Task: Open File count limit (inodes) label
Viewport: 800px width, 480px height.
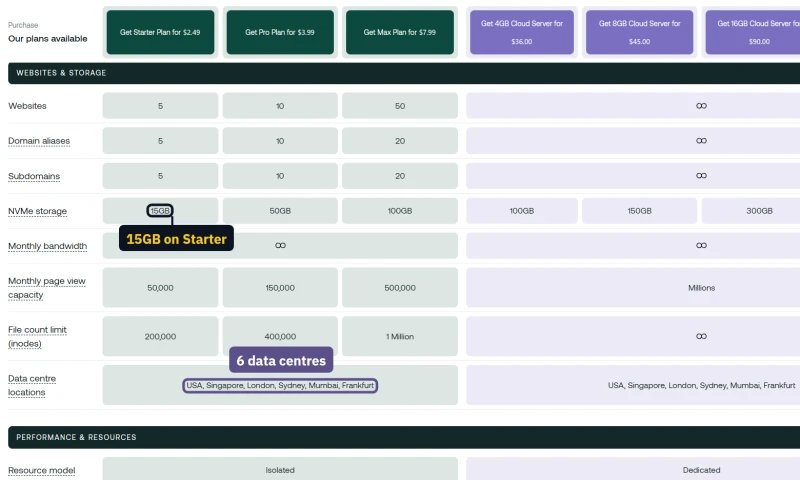Action: point(37,337)
